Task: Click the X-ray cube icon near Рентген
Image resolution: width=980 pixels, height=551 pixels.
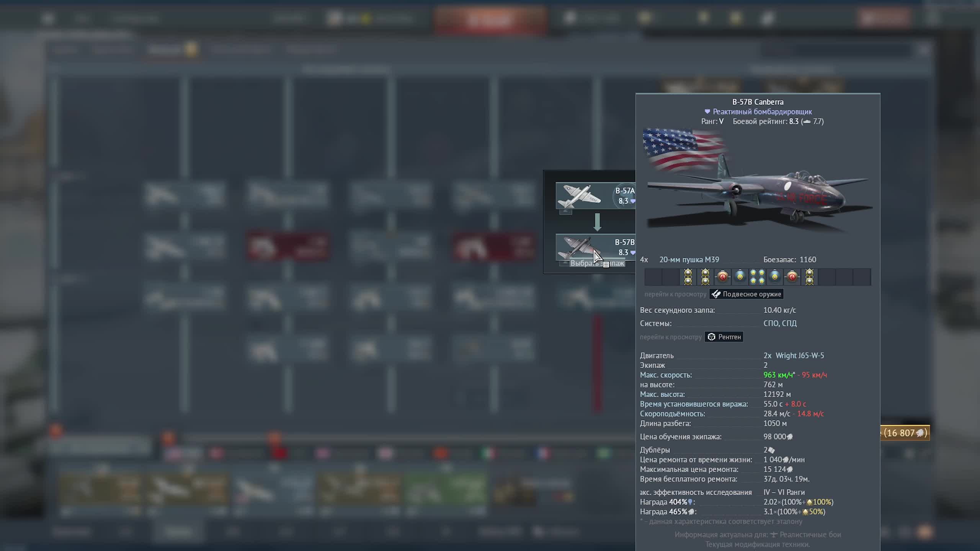Action: tap(711, 337)
